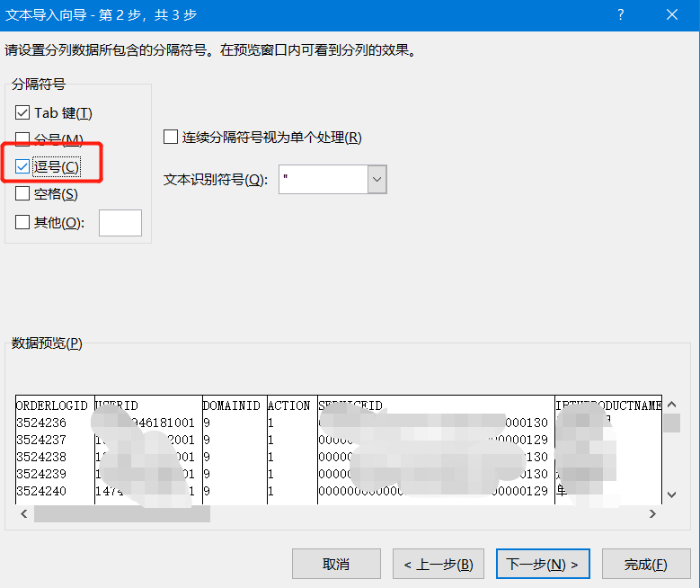Enable the 分号 semicolon delimiter checkbox

[x=22, y=139]
